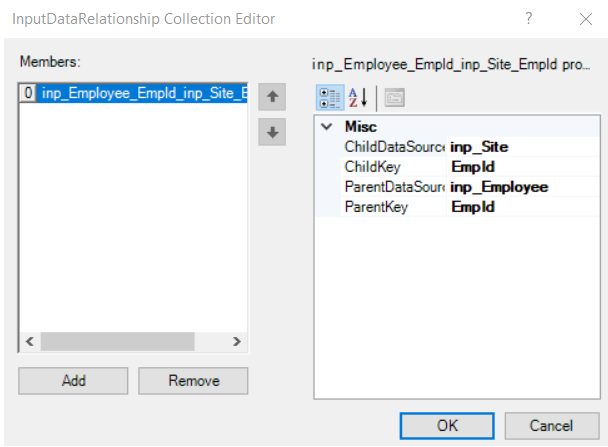Confirm with the OK button
Screen dimensions: 608x447
447,426
